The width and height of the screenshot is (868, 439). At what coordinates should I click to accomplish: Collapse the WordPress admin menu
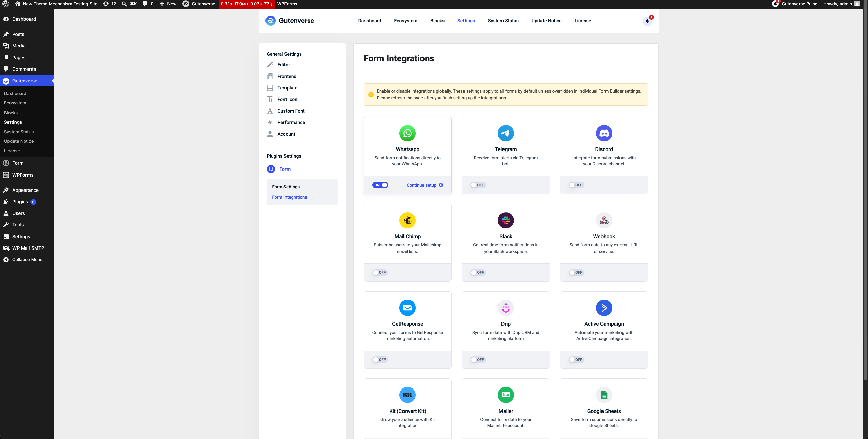(x=27, y=260)
